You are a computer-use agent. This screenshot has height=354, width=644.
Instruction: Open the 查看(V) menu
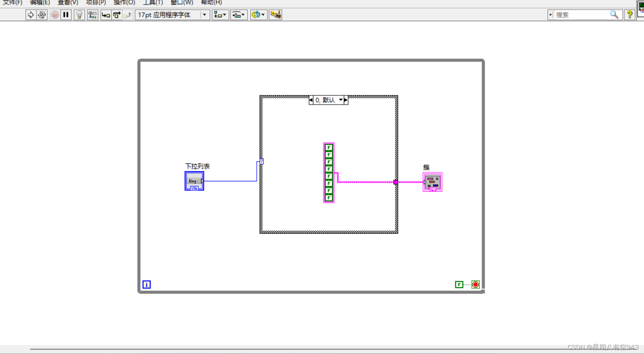pos(68,3)
